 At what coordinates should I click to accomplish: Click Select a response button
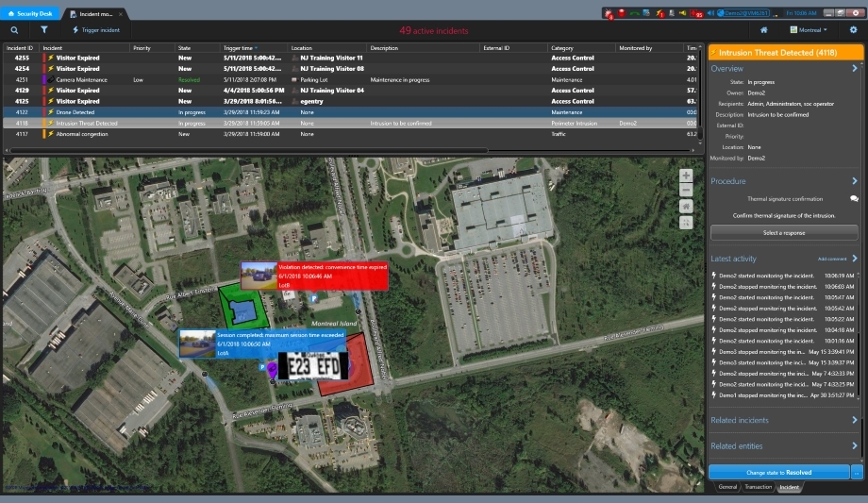click(x=784, y=233)
